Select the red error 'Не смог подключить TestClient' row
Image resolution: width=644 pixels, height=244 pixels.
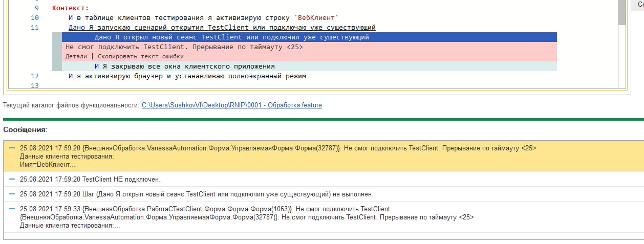(309, 47)
